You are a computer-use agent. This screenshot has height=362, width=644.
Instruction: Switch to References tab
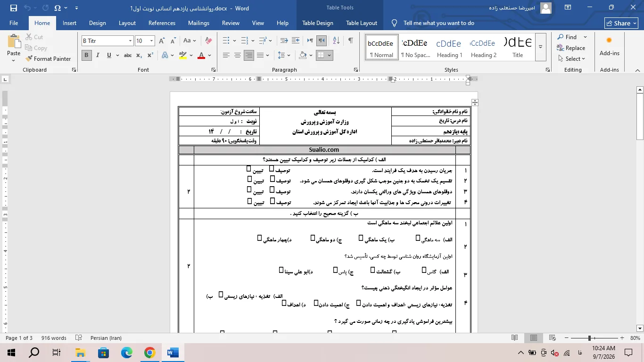coord(162,23)
